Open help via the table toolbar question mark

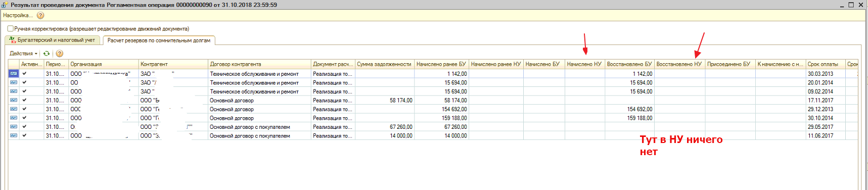click(x=60, y=54)
